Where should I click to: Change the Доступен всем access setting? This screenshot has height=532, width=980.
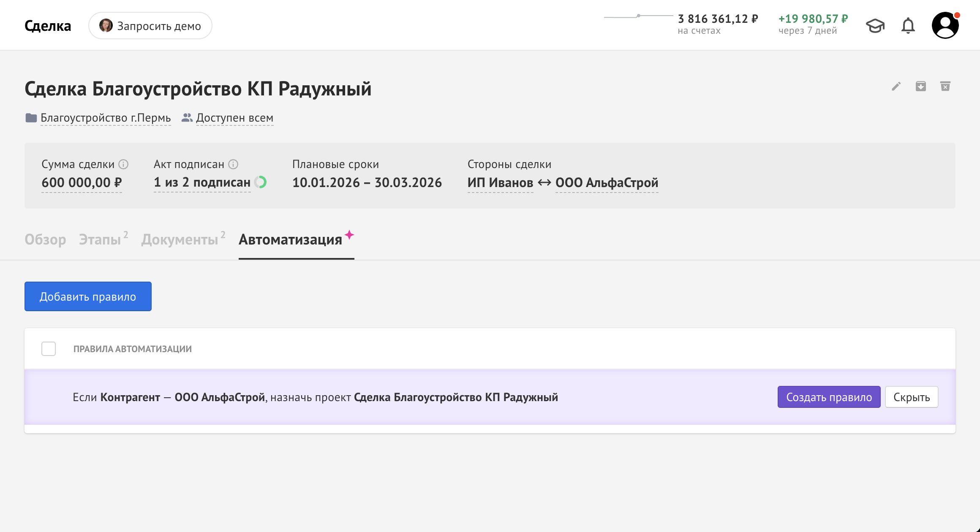234,118
